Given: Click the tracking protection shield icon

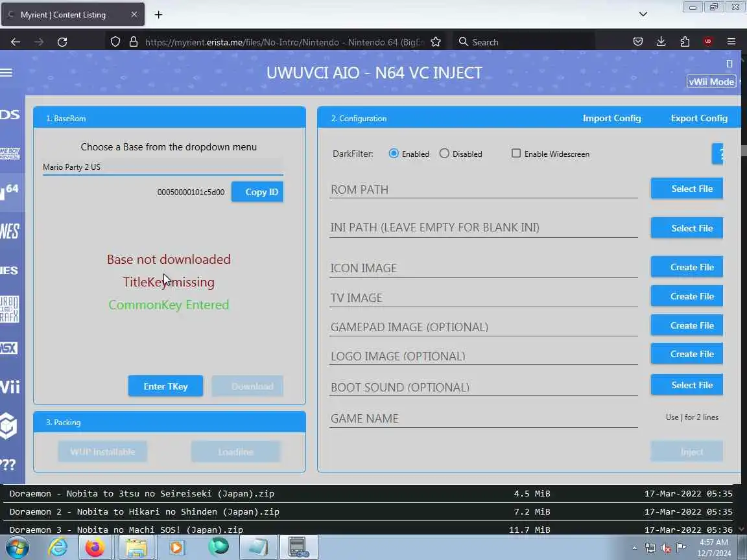Looking at the screenshot, I should click(x=115, y=42).
